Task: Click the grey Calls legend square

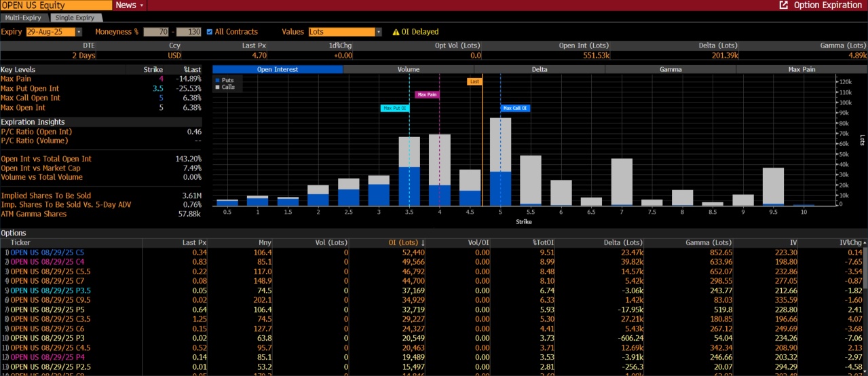Action: (x=218, y=88)
